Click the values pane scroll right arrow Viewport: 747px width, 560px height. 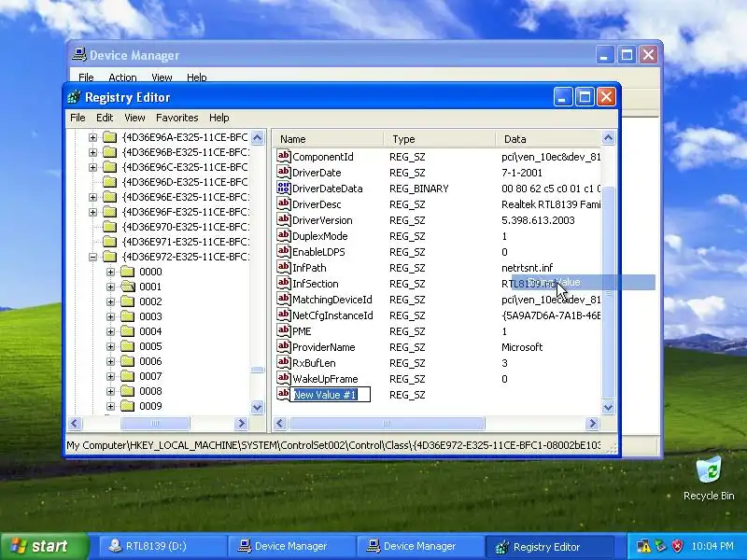[592, 423]
